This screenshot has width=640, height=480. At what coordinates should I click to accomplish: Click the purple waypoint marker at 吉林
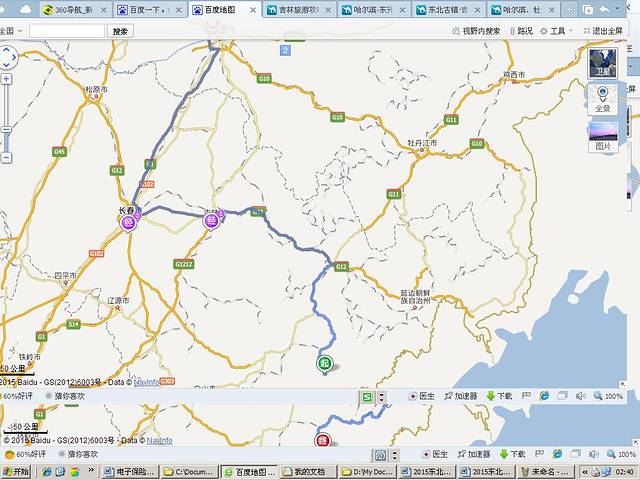(210, 220)
